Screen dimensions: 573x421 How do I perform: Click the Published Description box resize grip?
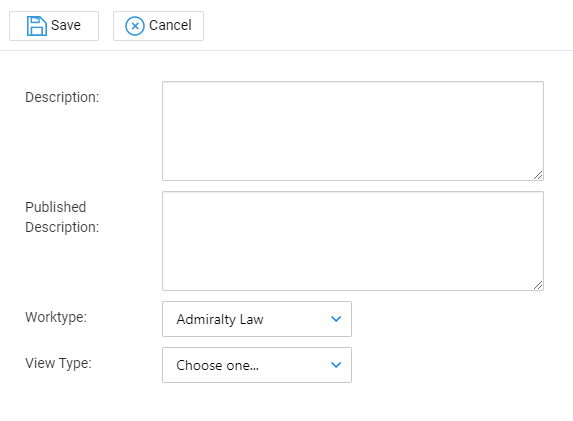(x=538, y=285)
